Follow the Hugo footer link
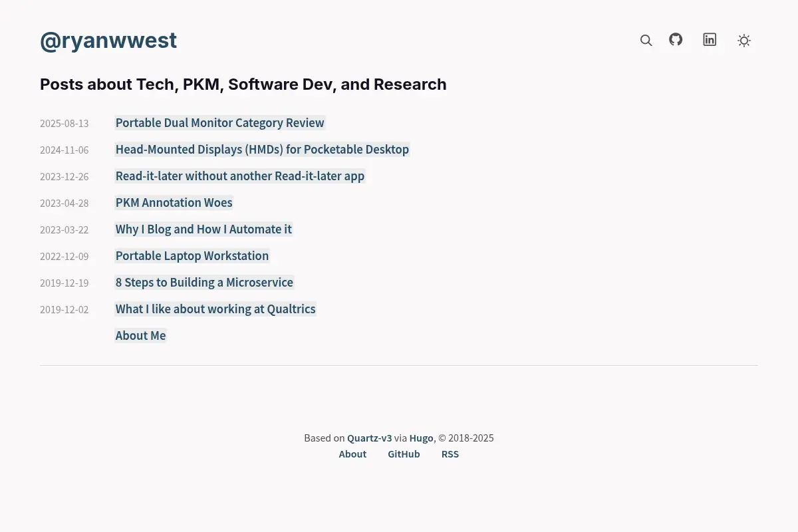The width and height of the screenshot is (798, 532). tap(421, 438)
